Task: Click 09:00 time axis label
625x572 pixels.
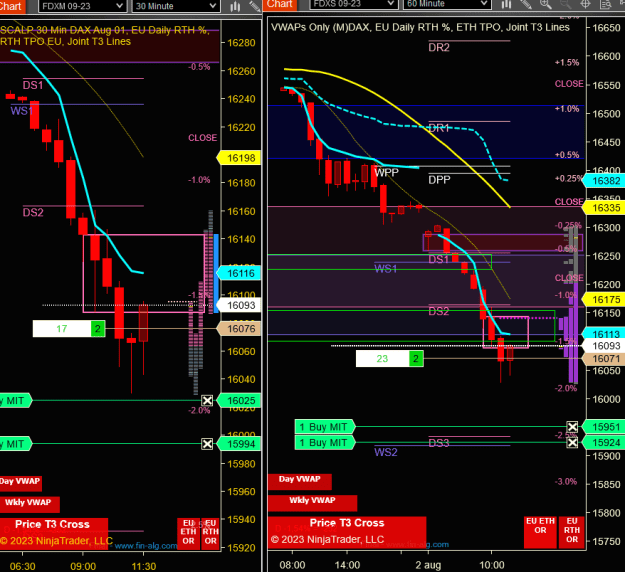Action: (83, 566)
